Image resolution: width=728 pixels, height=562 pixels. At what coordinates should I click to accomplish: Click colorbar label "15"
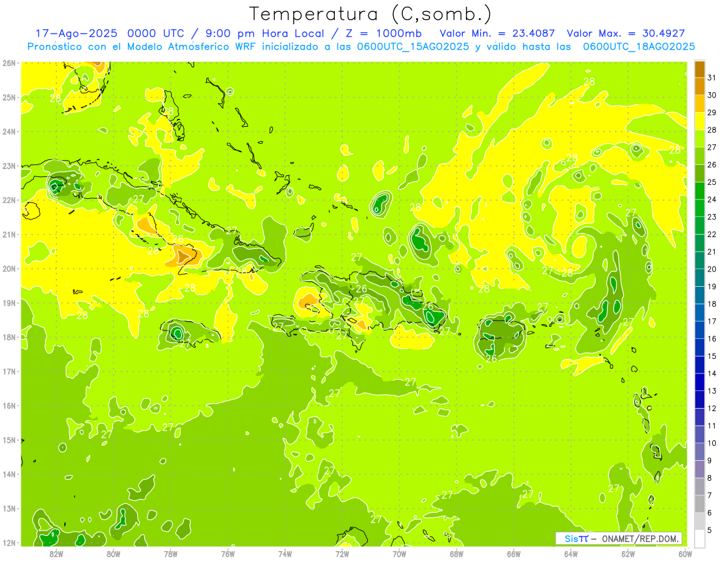(x=712, y=356)
